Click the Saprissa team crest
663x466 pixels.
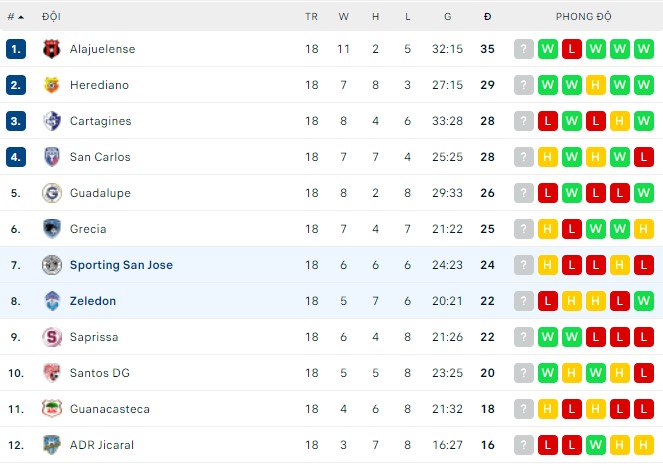pos(52,337)
